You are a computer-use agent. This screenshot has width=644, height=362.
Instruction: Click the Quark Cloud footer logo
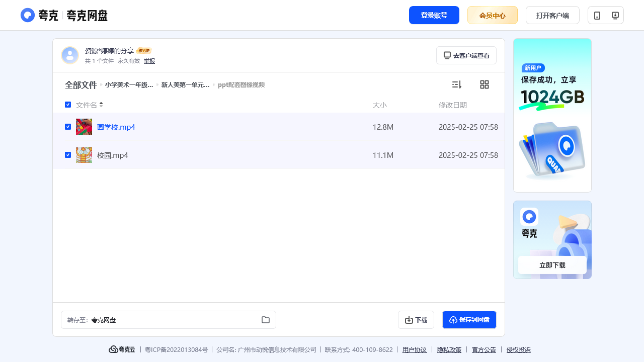pyautogui.click(x=122, y=349)
